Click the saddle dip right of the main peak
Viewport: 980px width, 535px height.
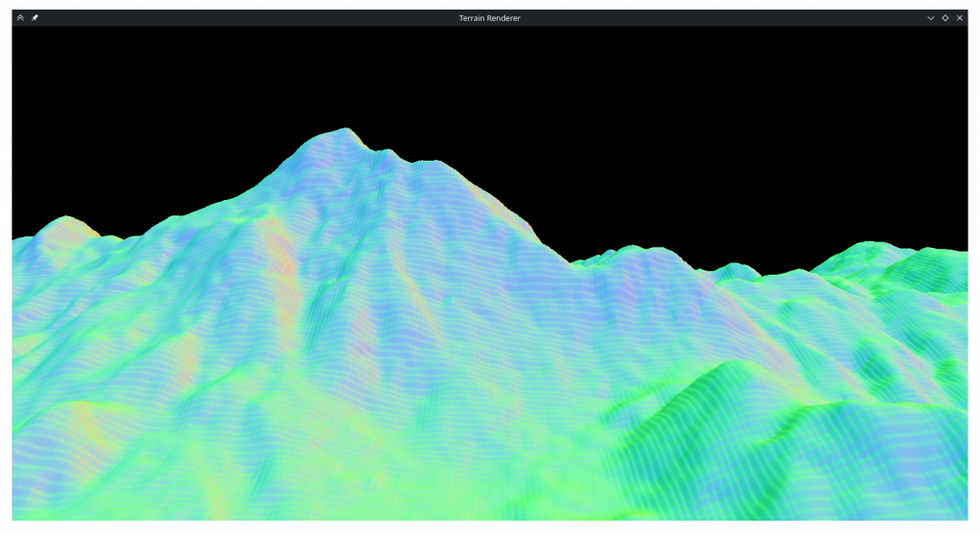[574, 261]
